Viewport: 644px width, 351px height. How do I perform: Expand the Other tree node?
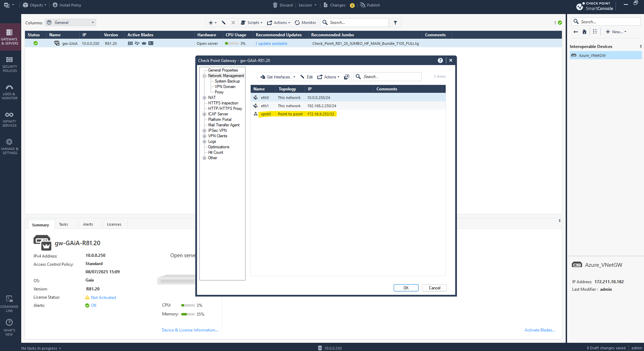point(205,158)
